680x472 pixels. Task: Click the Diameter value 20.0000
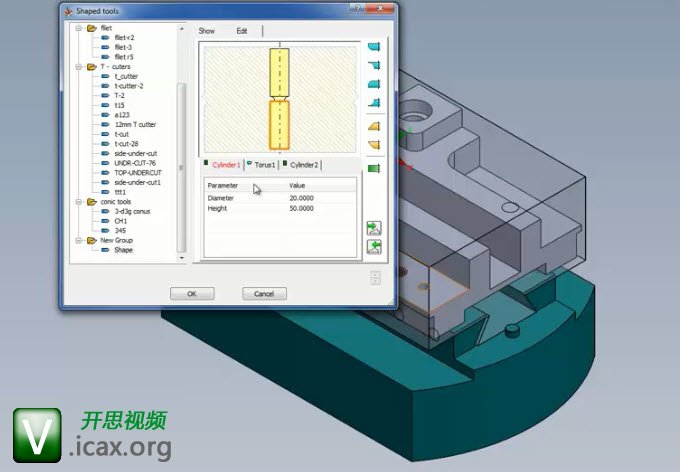pos(301,198)
